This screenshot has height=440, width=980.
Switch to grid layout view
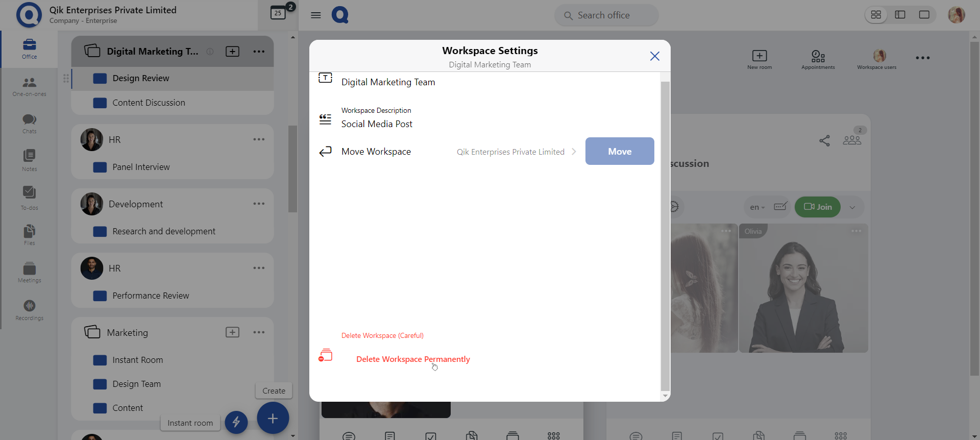pos(876,15)
